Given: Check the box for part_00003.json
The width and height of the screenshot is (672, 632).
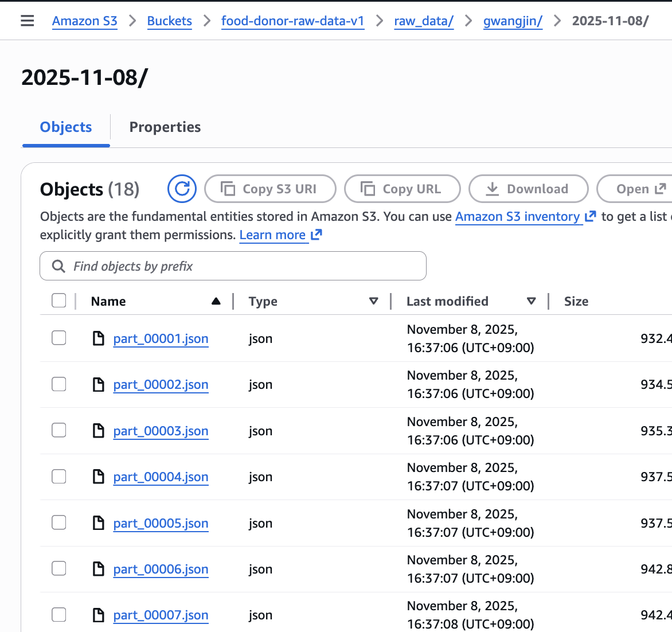Looking at the screenshot, I should [x=58, y=430].
